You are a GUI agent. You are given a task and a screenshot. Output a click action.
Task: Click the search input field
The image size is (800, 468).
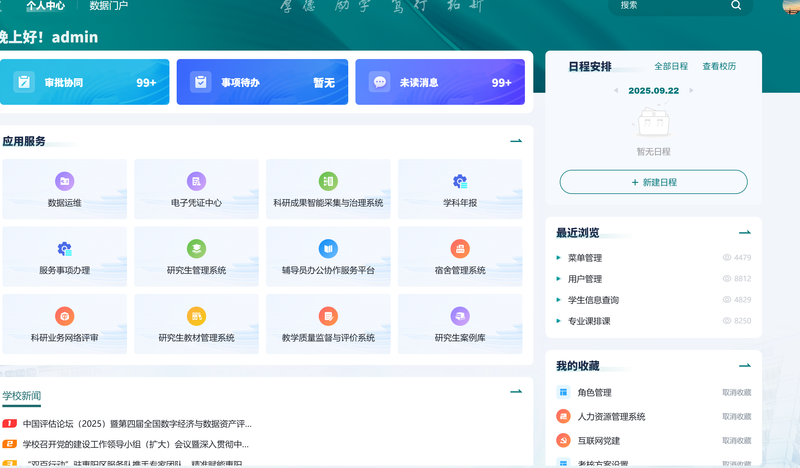[670, 5]
